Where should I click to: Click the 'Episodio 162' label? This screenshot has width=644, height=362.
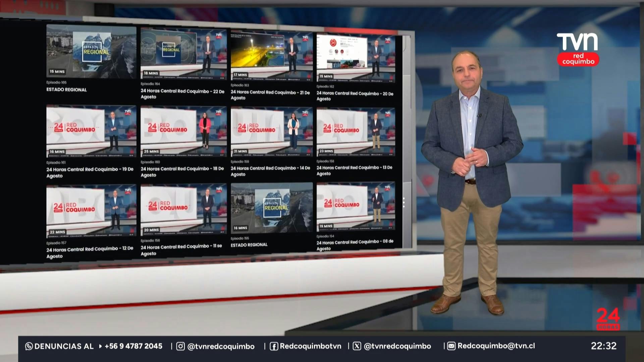pyautogui.click(x=325, y=86)
